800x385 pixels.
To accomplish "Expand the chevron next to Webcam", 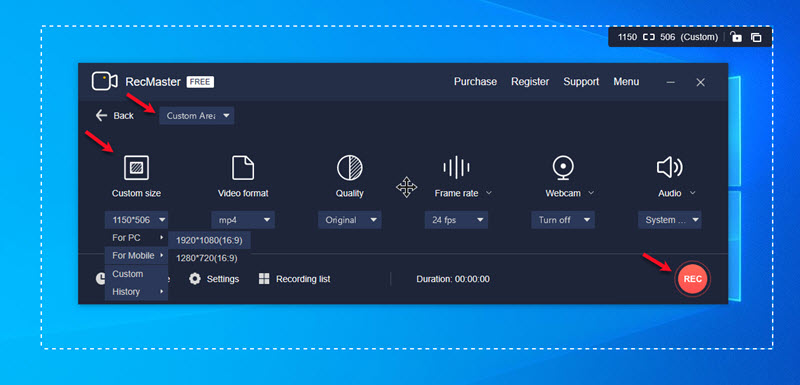I will click(x=591, y=193).
